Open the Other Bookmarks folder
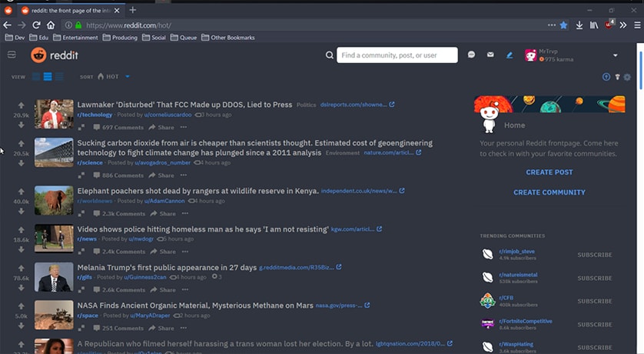644x354 pixels. (x=228, y=38)
